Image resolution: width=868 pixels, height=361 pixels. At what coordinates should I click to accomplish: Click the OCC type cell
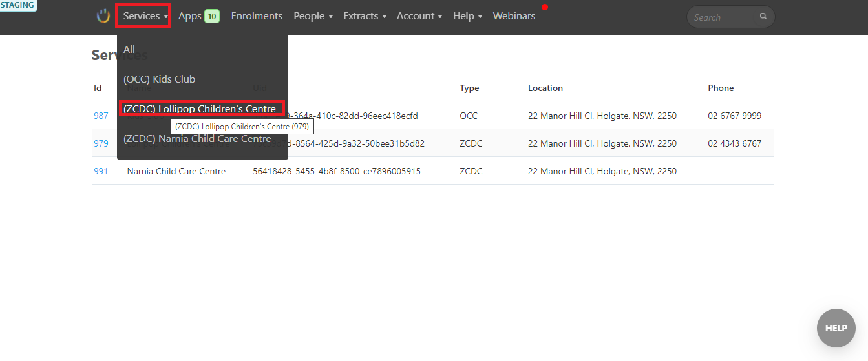pos(469,116)
